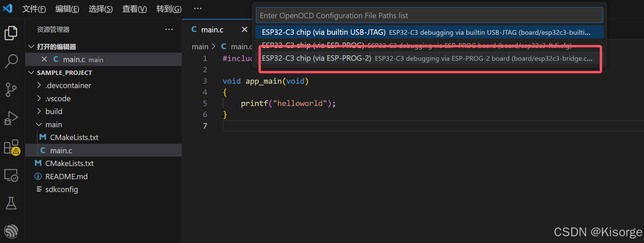Select main.c main in open editors
This screenshot has height=243, width=644.
click(x=104, y=59)
